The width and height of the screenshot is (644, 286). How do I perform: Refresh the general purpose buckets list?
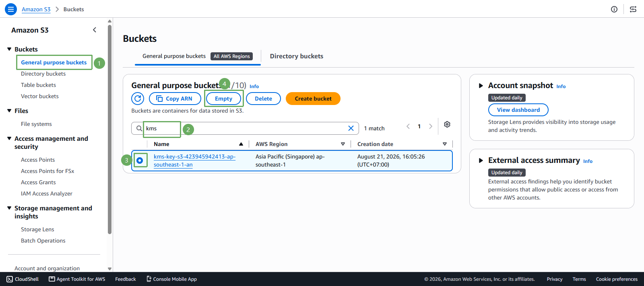pyautogui.click(x=138, y=99)
